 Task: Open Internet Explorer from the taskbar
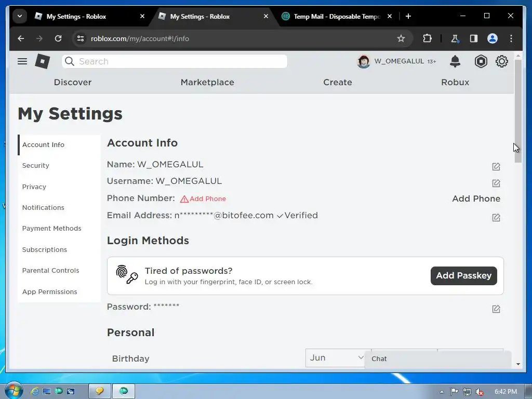[x=35, y=391]
